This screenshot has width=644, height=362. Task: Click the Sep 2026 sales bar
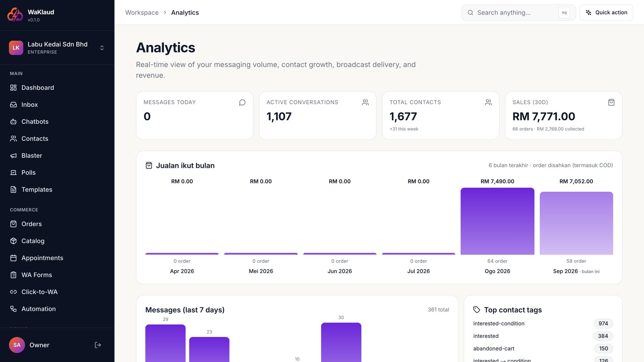pyautogui.click(x=576, y=223)
